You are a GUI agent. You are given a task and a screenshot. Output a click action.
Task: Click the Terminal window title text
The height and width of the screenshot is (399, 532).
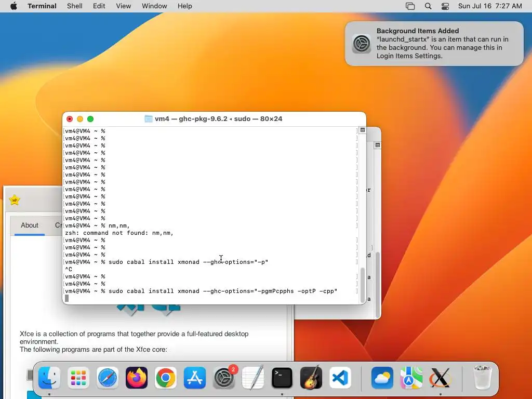219,119
